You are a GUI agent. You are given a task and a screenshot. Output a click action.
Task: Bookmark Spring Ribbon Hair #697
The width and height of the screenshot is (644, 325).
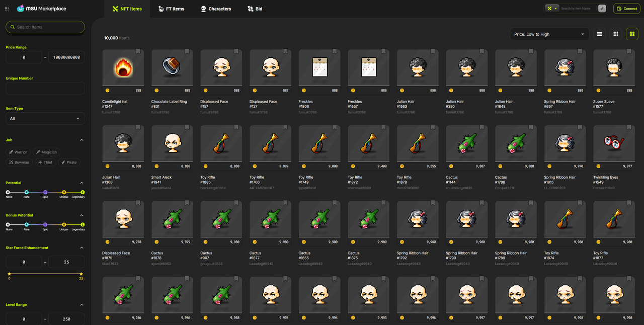click(580, 51)
